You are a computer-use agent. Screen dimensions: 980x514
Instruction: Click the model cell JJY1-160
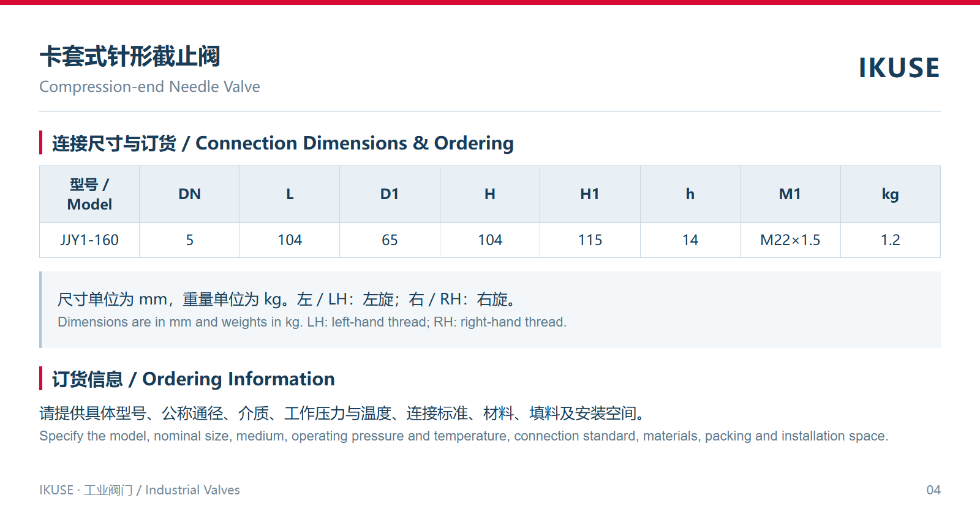[x=89, y=240]
